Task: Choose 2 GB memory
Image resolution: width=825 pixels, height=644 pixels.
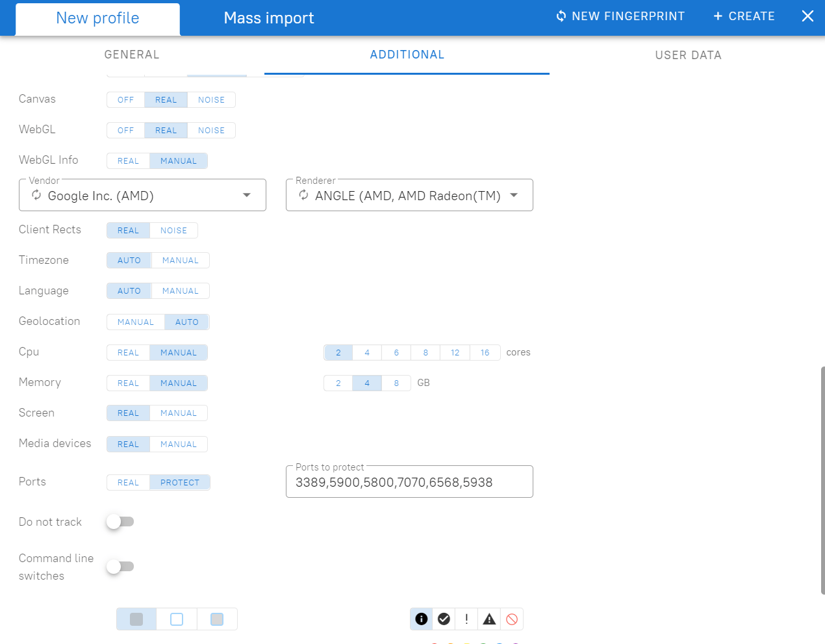Action: click(x=338, y=383)
